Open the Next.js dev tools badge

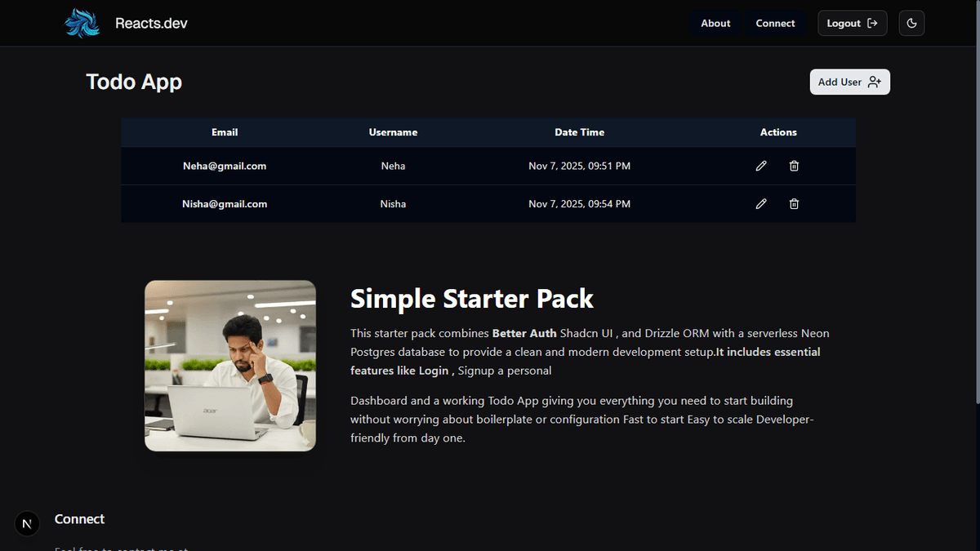point(27,523)
